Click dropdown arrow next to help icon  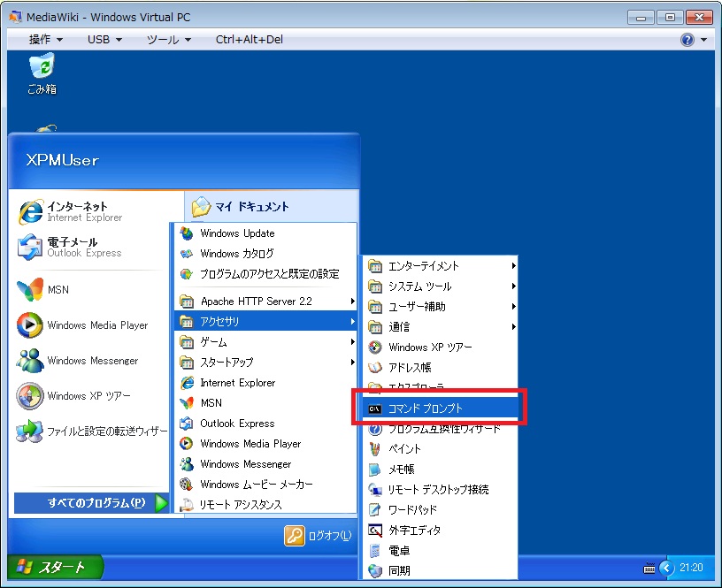coord(703,40)
